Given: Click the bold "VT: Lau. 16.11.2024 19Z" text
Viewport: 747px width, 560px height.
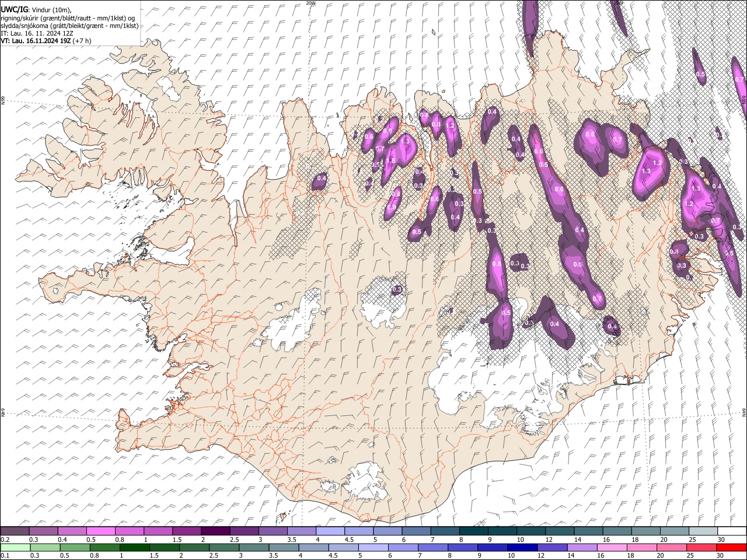Looking at the screenshot, I should tap(36, 41).
